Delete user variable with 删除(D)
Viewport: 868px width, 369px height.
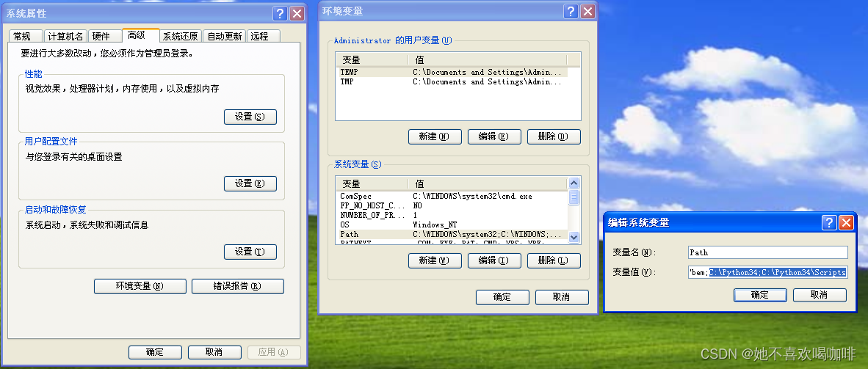[554, 136]
